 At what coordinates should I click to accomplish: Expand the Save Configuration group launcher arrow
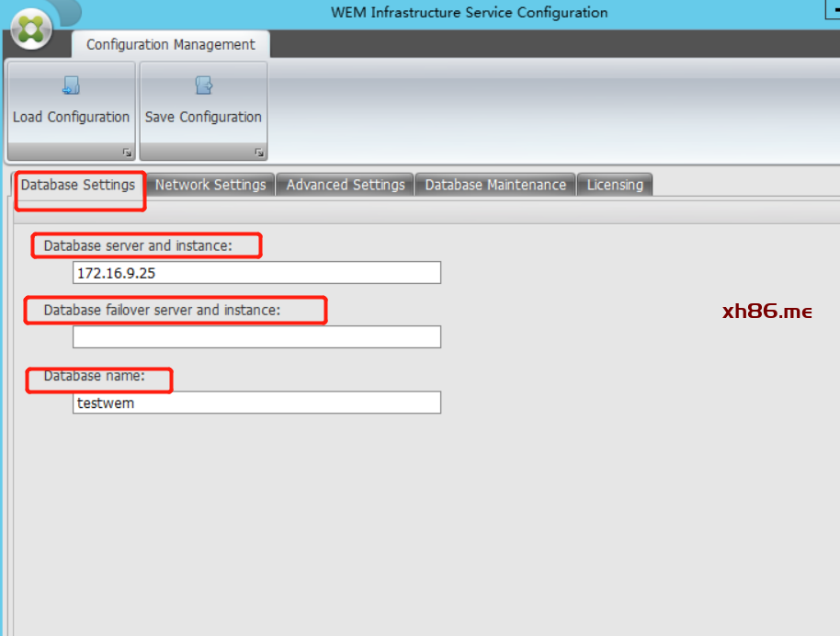259,152
